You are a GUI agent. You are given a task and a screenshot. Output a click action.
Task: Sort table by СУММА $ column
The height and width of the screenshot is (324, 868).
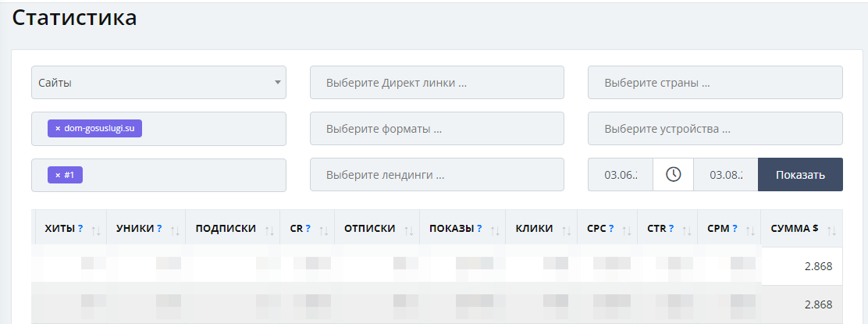pos(831,230)
